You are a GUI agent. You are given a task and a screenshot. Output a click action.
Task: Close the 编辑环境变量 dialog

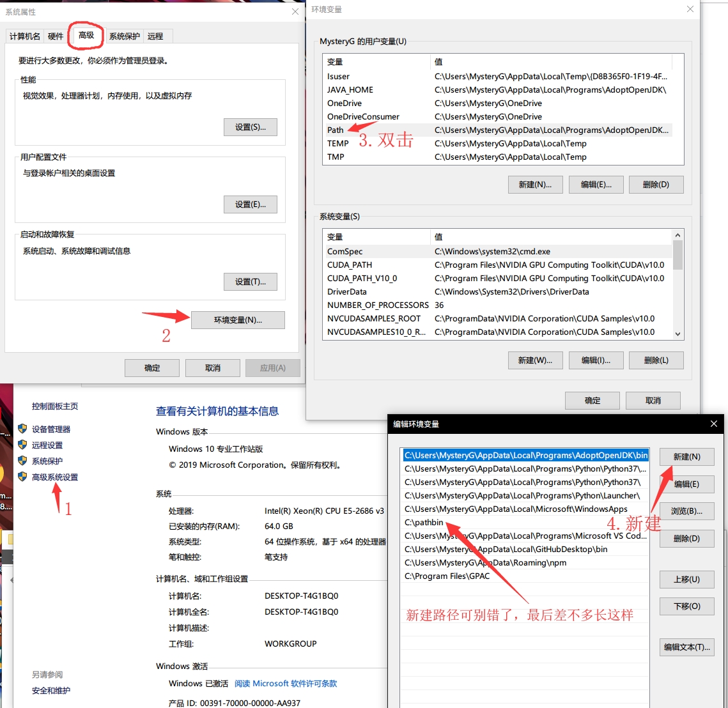point(714,424)
